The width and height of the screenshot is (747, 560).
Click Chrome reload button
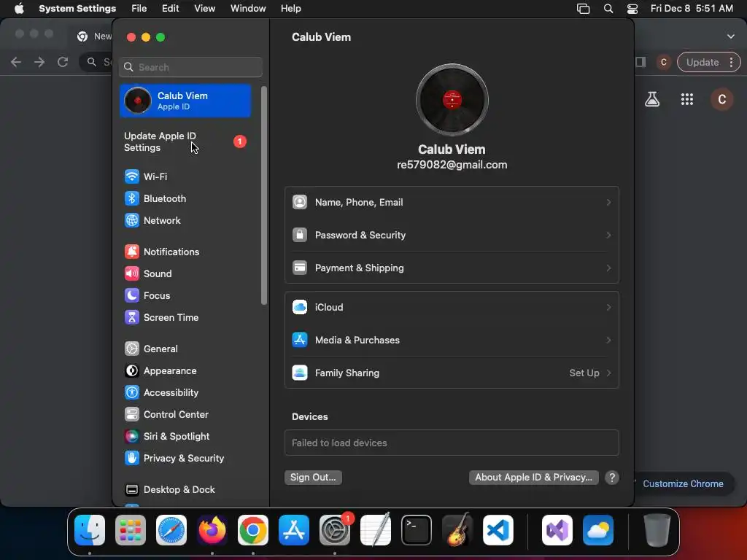(63, 62)
